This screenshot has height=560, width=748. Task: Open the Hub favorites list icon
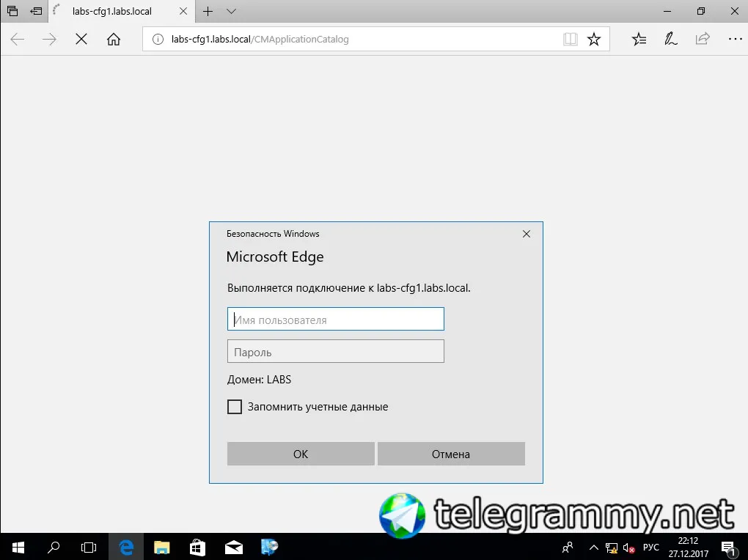[639, 39]
